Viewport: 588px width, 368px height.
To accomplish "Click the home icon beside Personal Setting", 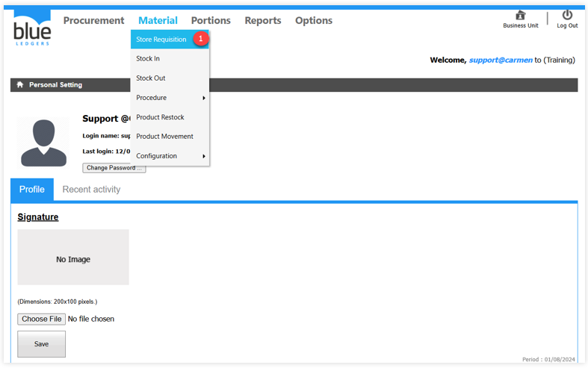I will coord(20,85).
